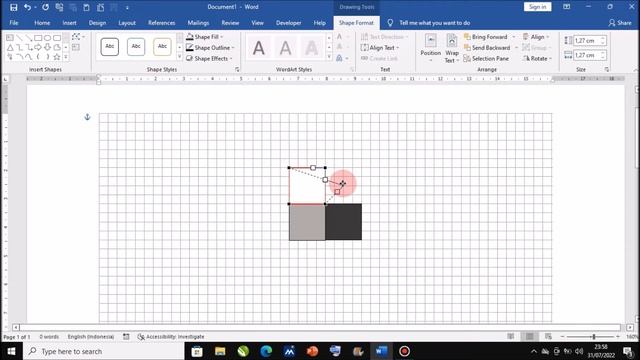Switch to the Home tab
640x360 pixels.
pos(42,23)
